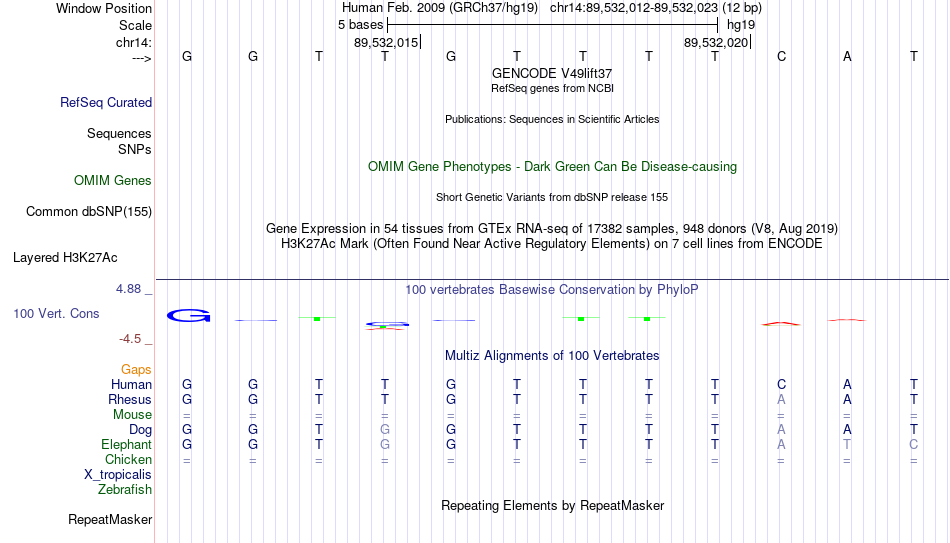Click the X_tropicalis species label
Screen dimensions: 950x543
click(x=118, y=475)
